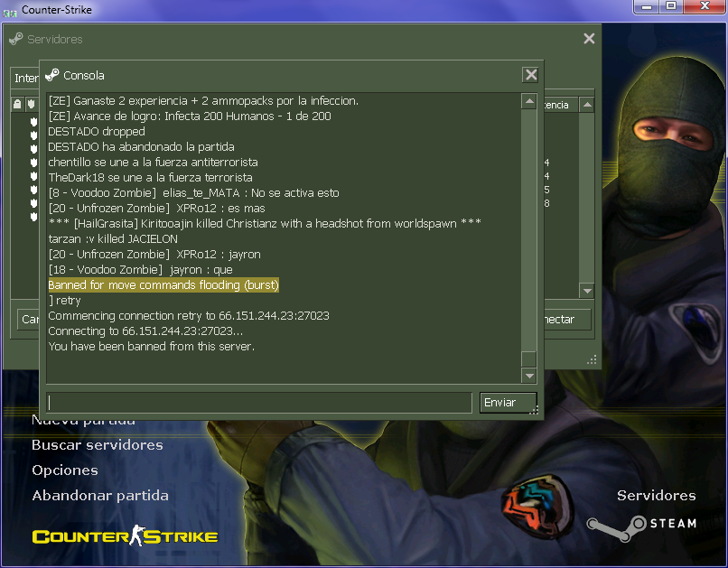This screenshot has width=728, height=568.
Task: Click 'You have been banned from this server.' text
Action: tap(152, 346)
